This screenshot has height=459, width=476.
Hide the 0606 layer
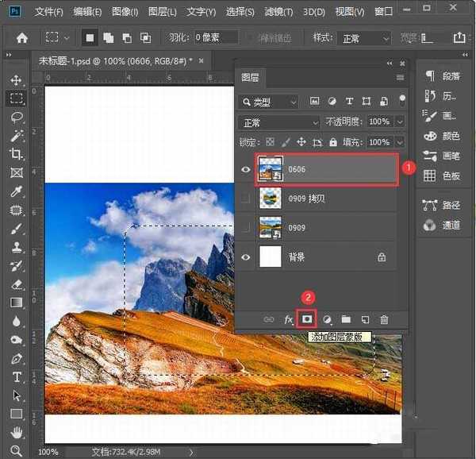tap(246, 169)
